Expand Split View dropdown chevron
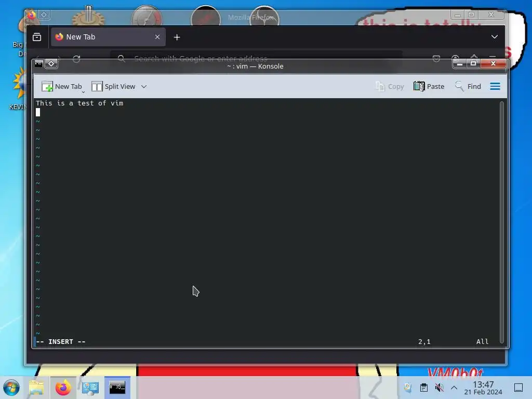532x399 pixels. (144, 87)
